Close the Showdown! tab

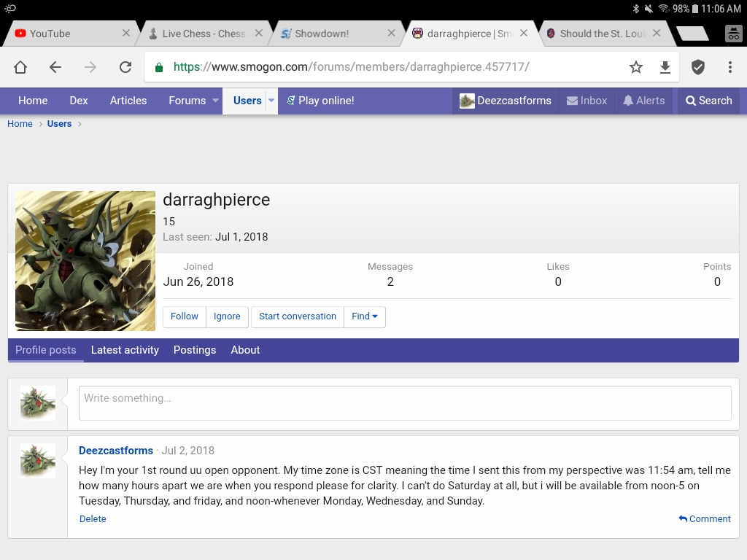pos(391,33)
